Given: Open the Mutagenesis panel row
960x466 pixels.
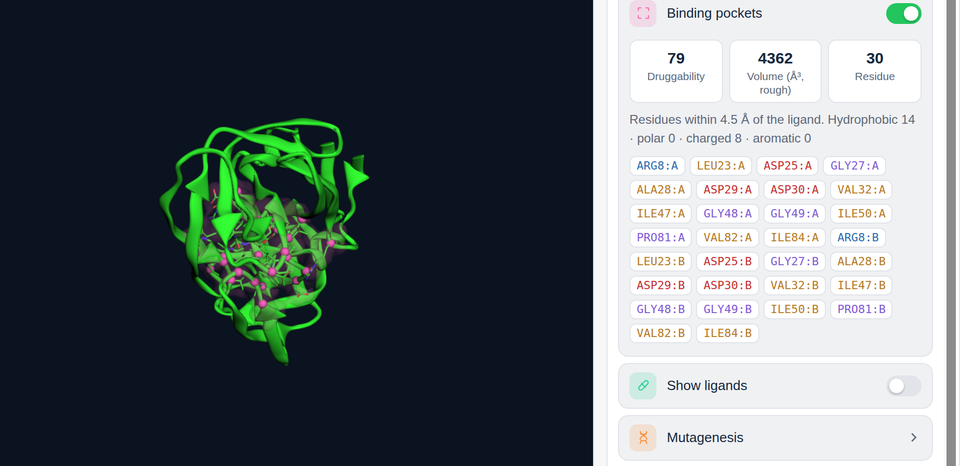Looking at the screenshot, I should click(775, 438).
